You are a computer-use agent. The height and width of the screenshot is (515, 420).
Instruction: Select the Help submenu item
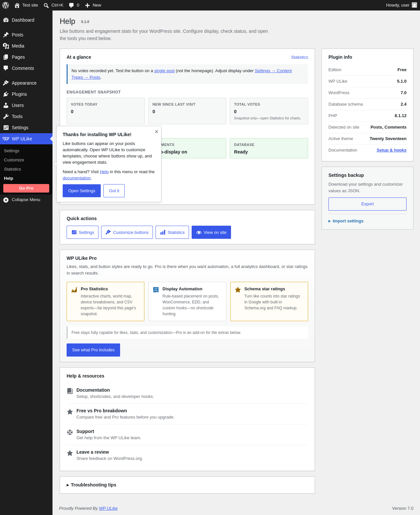[9, 178]
